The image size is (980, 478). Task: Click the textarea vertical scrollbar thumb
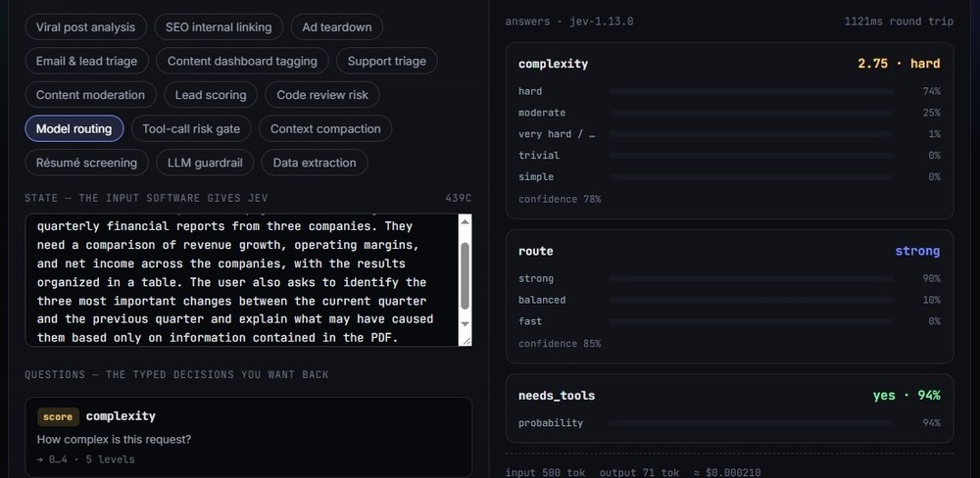click(x=465, y=275)
